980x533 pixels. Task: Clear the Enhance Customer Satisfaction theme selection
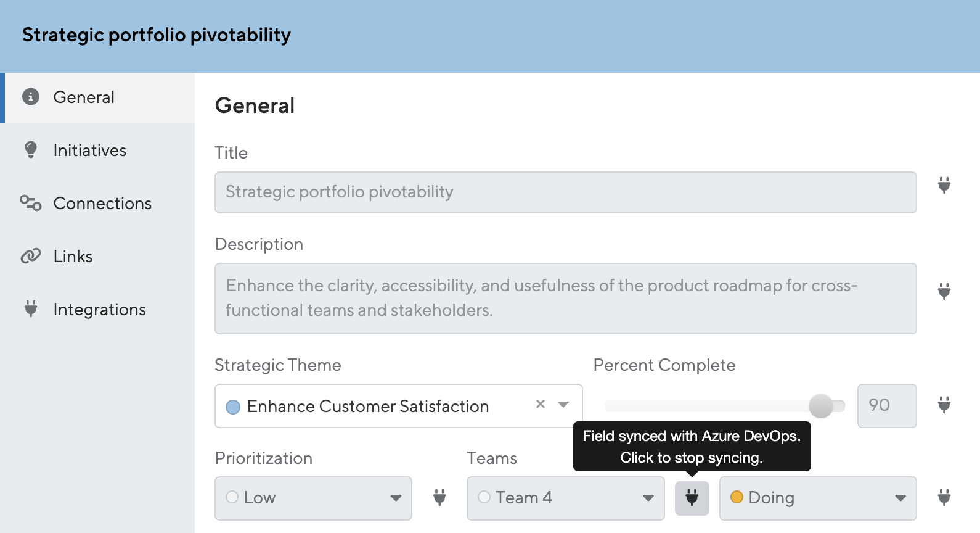[x=541, y=404]
